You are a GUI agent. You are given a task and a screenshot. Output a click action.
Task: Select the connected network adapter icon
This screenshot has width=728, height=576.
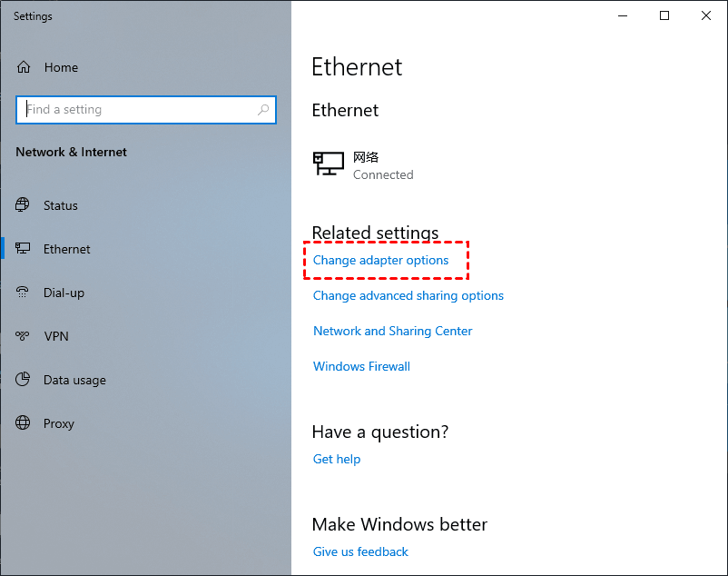click(329, 164)
